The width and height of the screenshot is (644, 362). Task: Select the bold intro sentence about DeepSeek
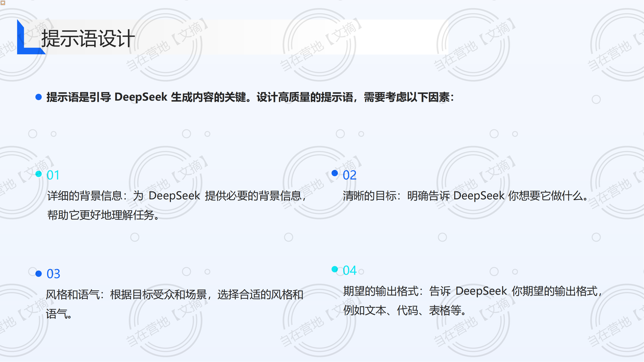click(250, 97)
